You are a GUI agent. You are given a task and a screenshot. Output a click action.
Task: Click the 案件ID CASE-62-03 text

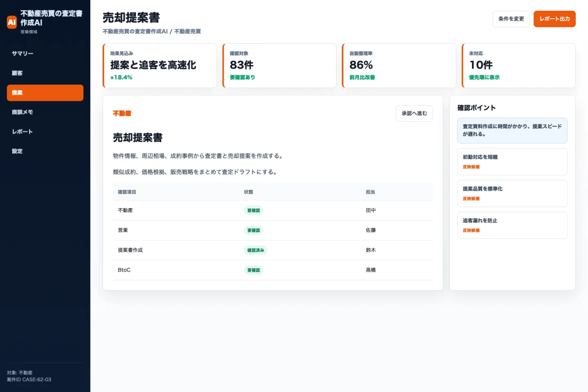(x=29, y=380)
